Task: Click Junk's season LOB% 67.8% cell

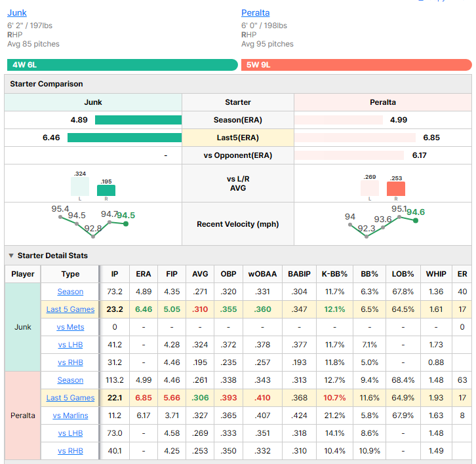Action: [403, 292]
